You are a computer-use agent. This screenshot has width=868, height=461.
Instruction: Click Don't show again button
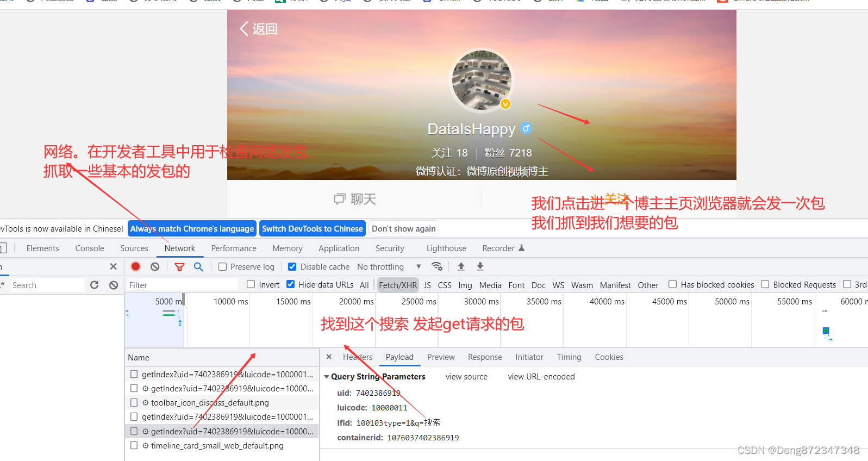(x=404, y=229)
